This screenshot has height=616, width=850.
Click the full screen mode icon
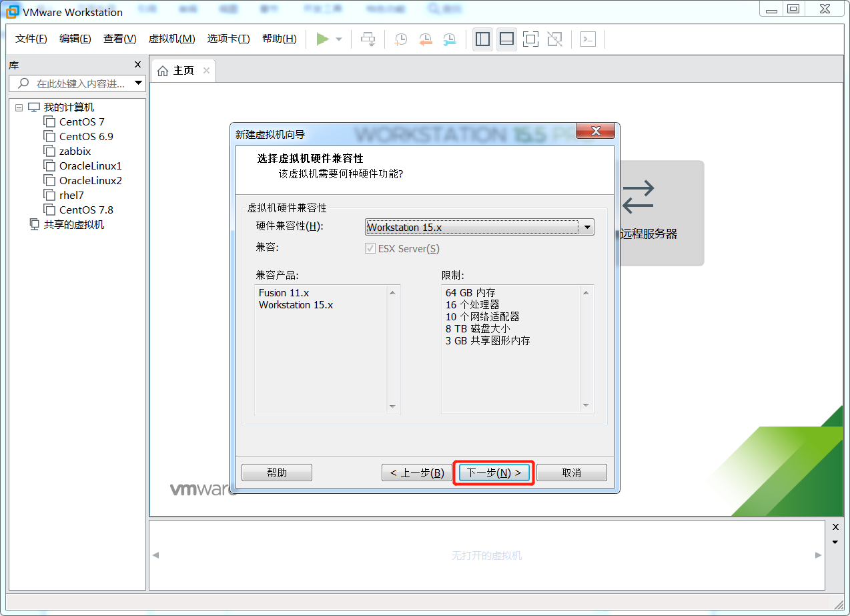[x=530, y=39]
